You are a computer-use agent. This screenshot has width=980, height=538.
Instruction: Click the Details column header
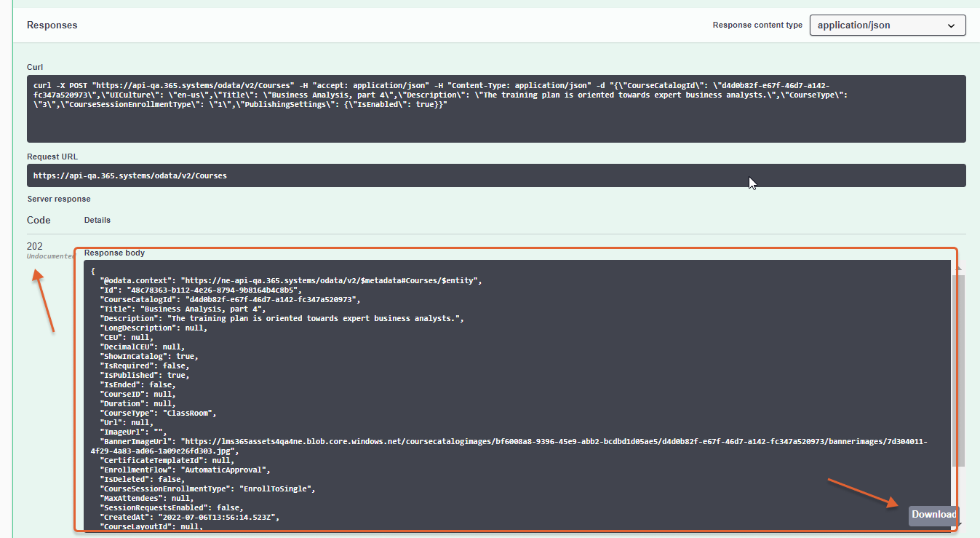click(97, 220)
